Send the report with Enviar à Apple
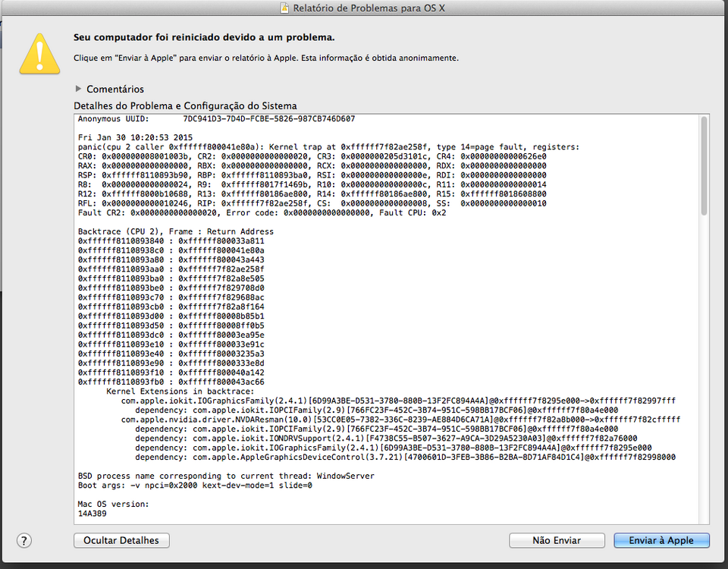This screenshot has width=728, height=569. [661, 540]
